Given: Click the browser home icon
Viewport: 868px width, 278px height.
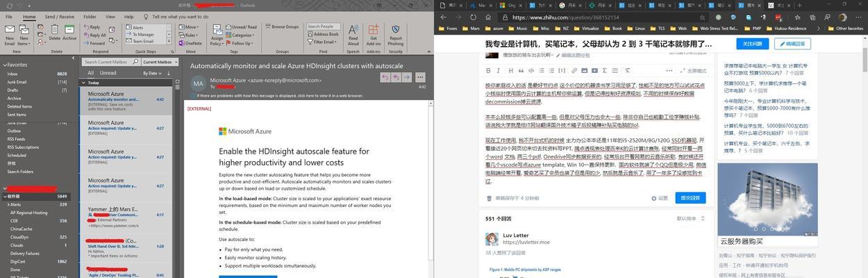Looking at the screenshot, I should tap(488, 17).
